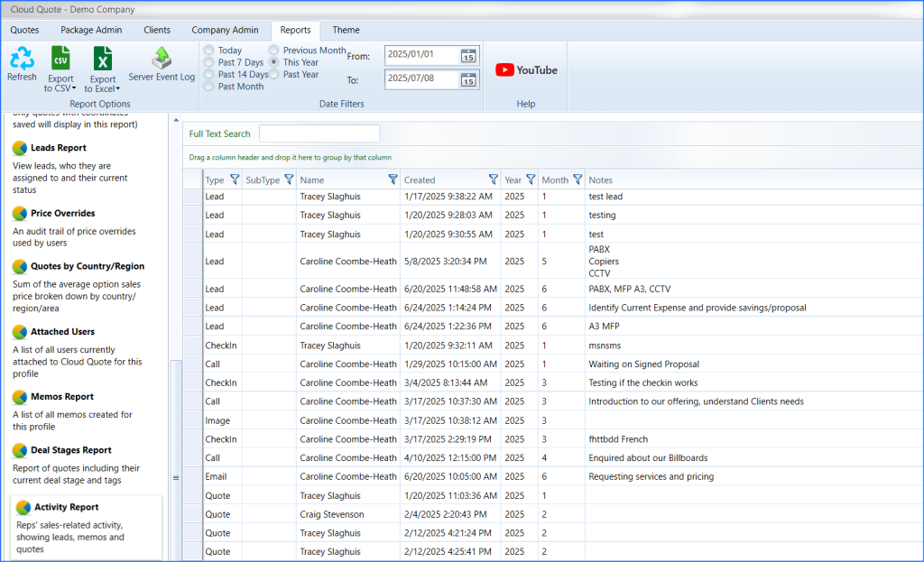Image resolution: width=924 pixels, height=562 pixels.
Task: Switch to the Package Admin tab
Action: point(90,30)
